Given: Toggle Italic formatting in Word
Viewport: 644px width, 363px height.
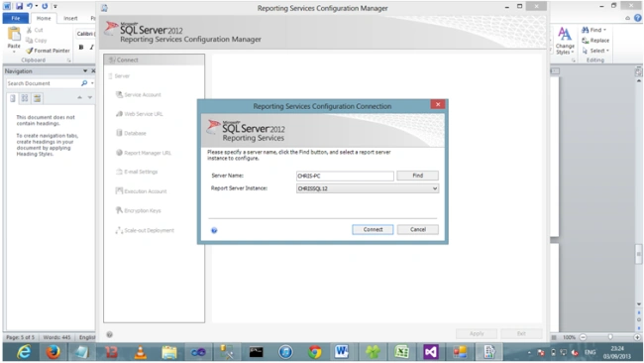Looking at the screenshot, I should (x=91, y=48).
